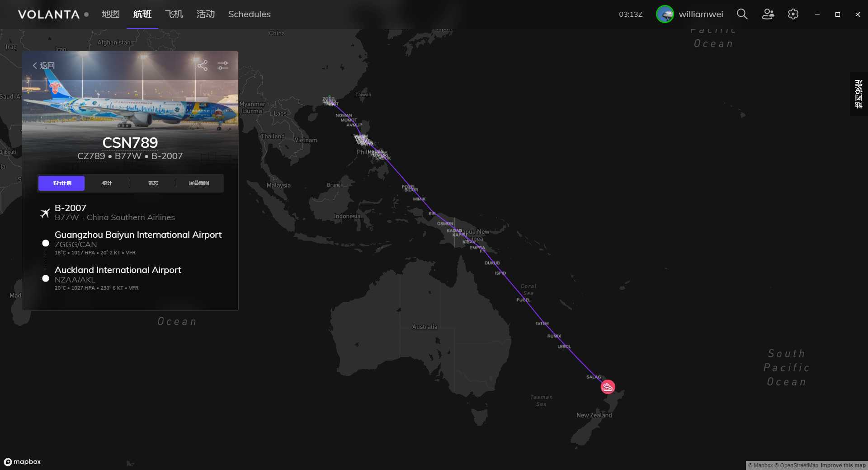Click the OSMON waypoint label

pos(445,223)
